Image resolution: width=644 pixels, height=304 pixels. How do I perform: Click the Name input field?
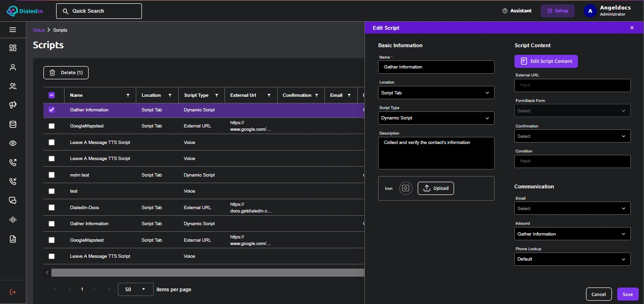436,67
